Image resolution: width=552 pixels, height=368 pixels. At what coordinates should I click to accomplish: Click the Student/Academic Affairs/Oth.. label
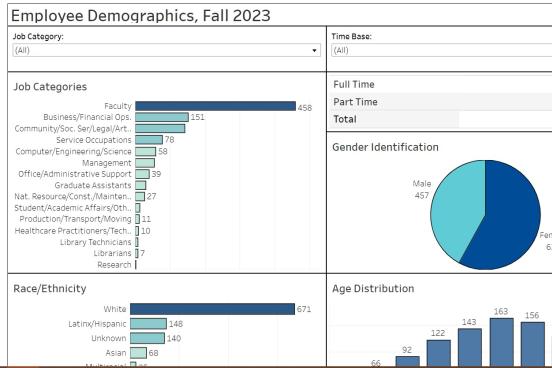click(x=73, y=208)
